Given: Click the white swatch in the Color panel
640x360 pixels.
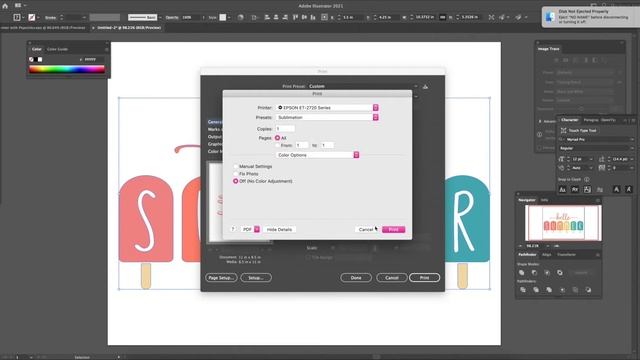Looking at the screenshot, I should (40, 60).
